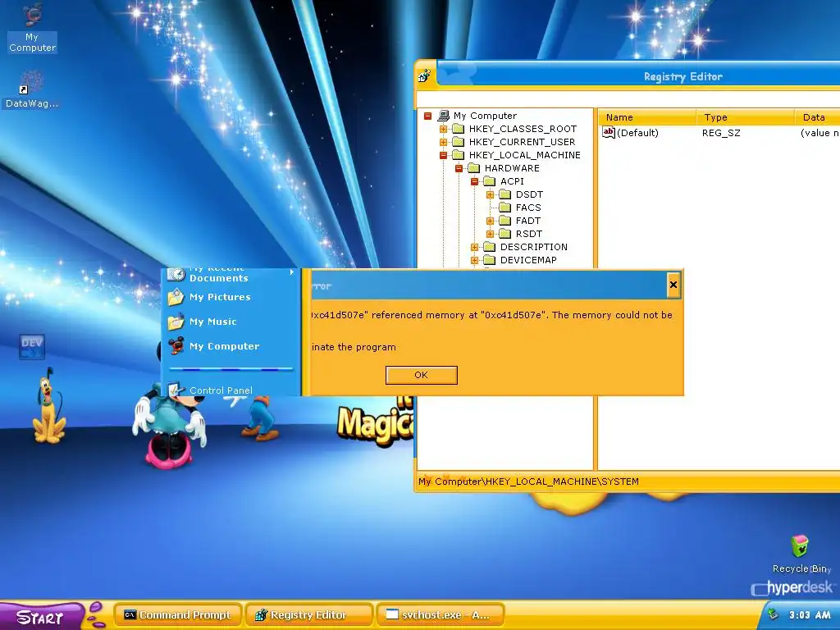Screen dimensions: 840x630
Task: Click the status bar registry path
Action: [528, 482]
